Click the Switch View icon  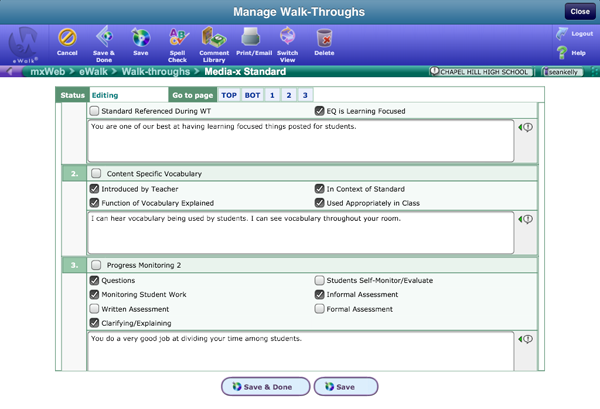point(288,41)
